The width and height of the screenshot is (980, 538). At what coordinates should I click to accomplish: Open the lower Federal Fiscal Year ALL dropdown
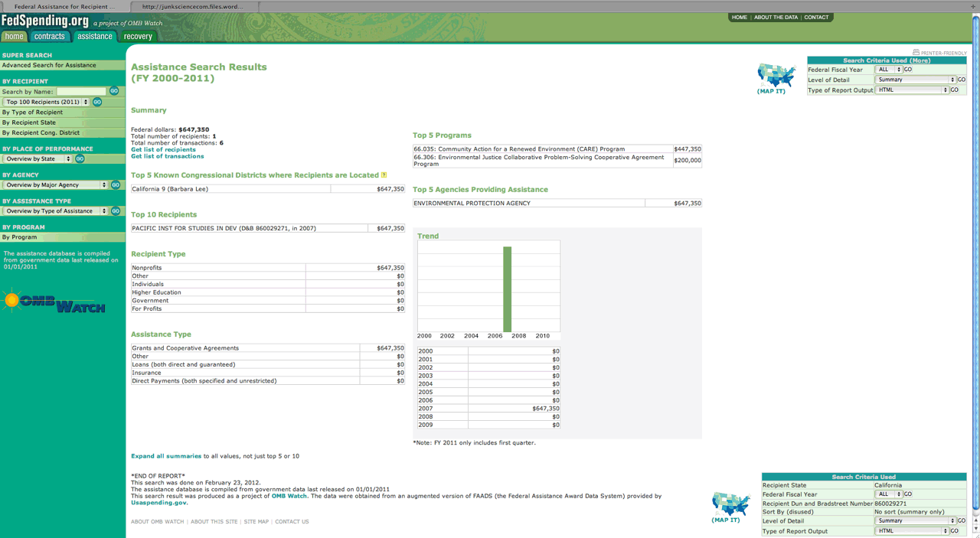889,494
